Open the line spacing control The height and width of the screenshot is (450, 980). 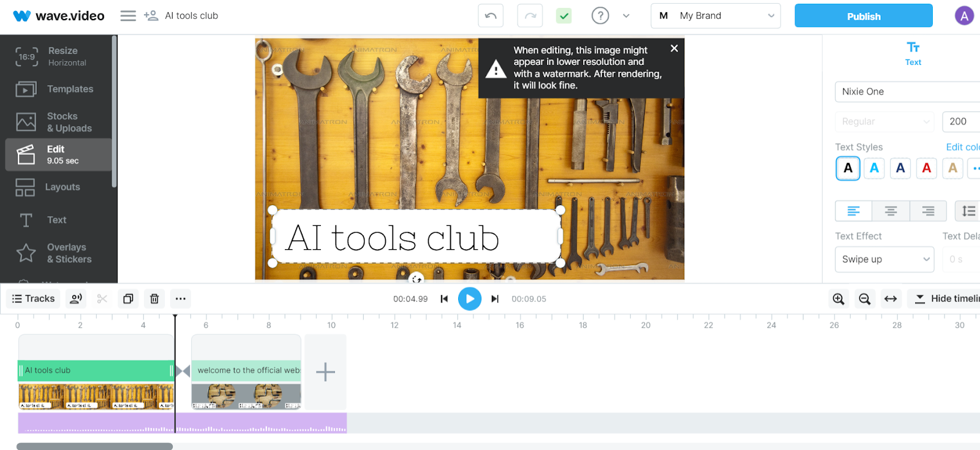click(x=968, y=211)
